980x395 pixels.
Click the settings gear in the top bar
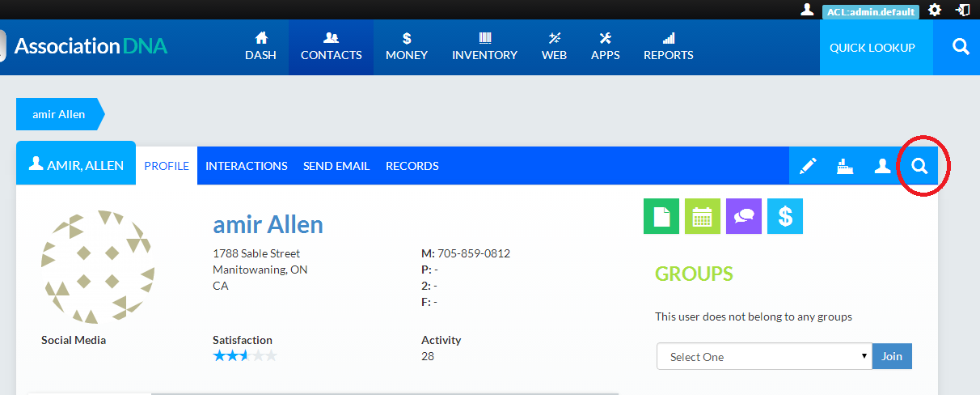coord(935,10)
